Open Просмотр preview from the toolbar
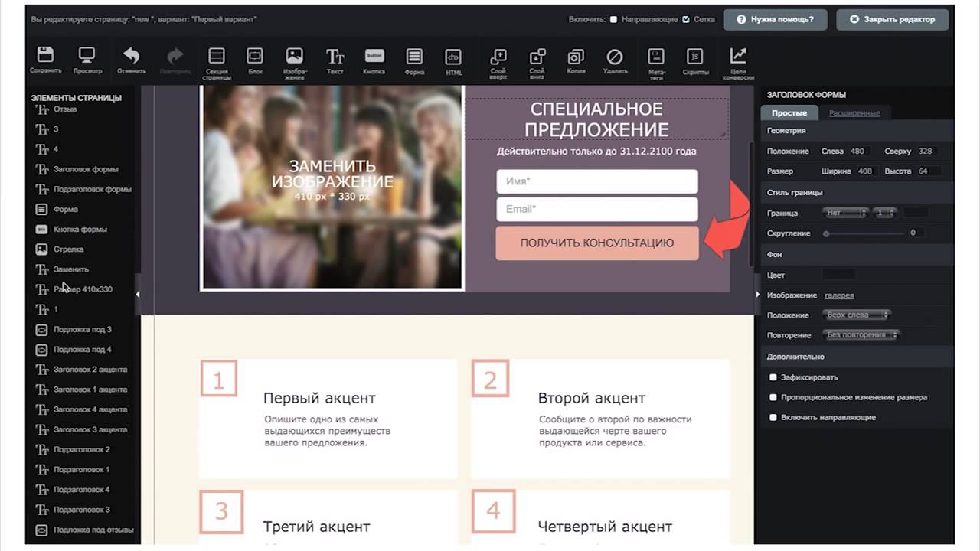980x551 pixels. [87, 55]
